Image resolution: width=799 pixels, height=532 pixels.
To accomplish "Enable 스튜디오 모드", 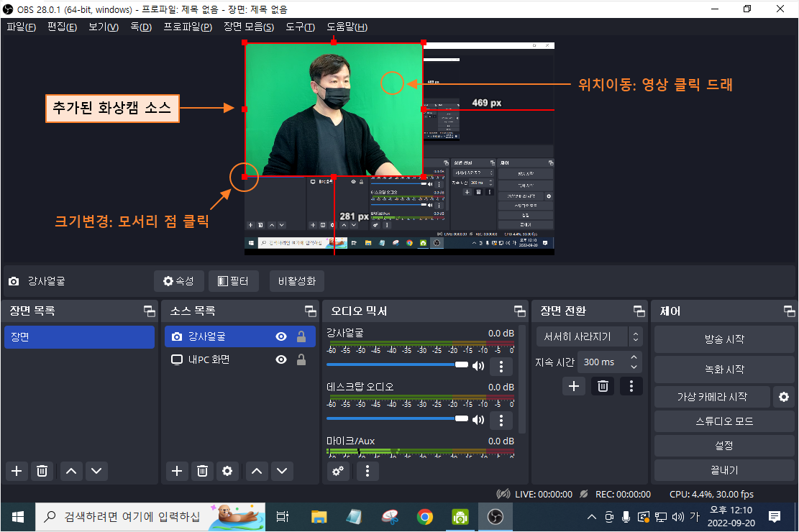I will (723, 421).
